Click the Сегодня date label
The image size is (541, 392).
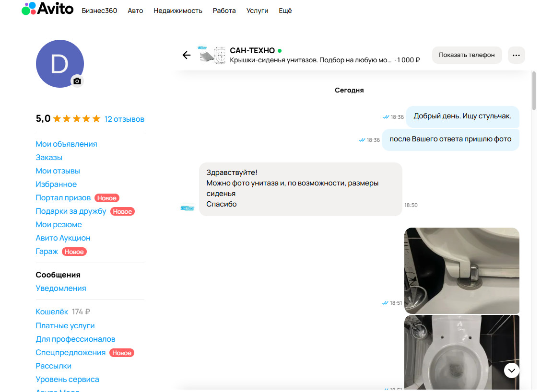pos(349,90)
